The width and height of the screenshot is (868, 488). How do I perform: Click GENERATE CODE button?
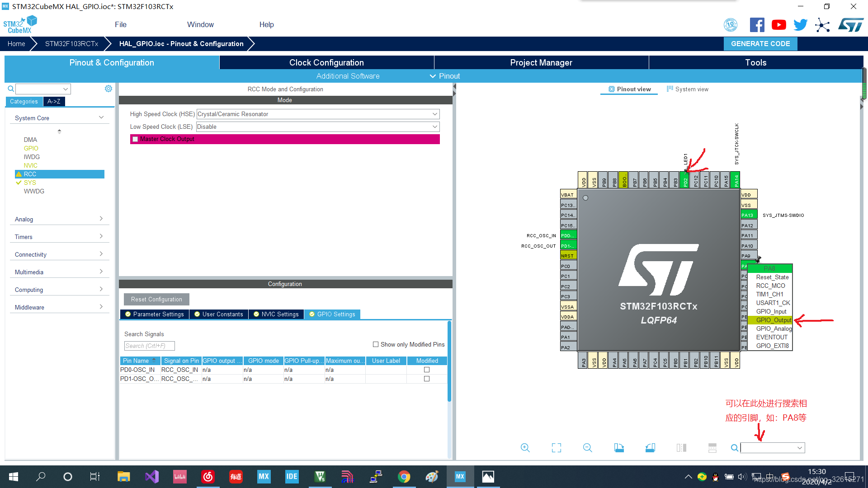[760, 44]
